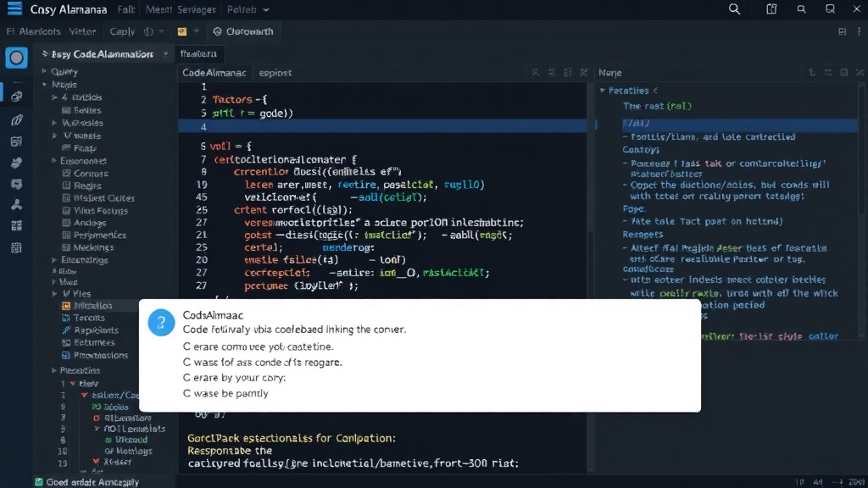Screen dimensions: 868x488
Task: Click the Cloroearth toolbar button
Action: [243, 31]
